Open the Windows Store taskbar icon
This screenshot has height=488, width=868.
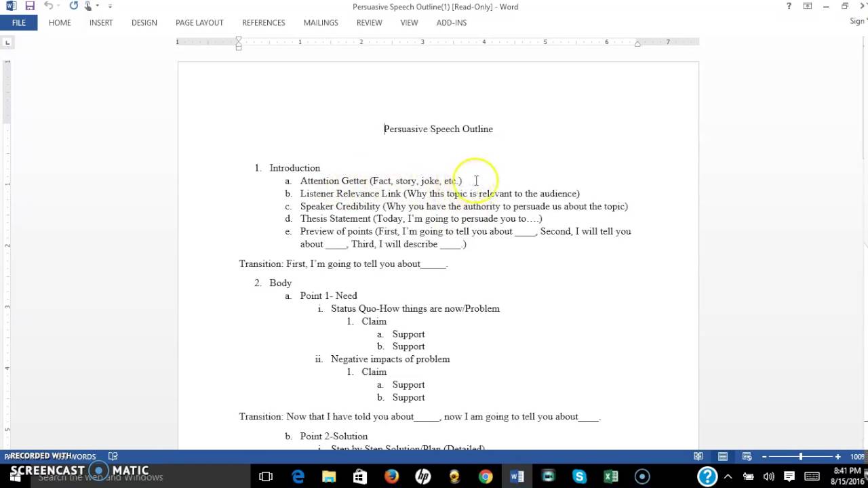(360, 476)
